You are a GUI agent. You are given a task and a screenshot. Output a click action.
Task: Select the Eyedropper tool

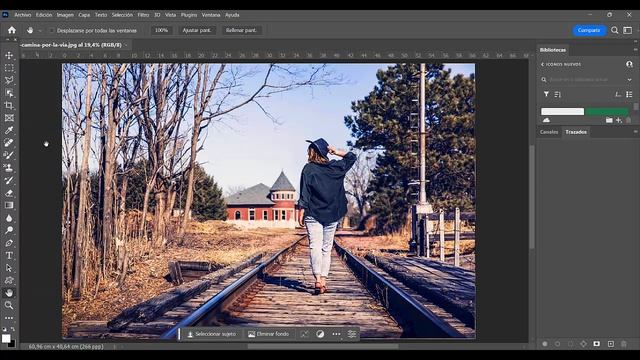[x=9, y=130]
